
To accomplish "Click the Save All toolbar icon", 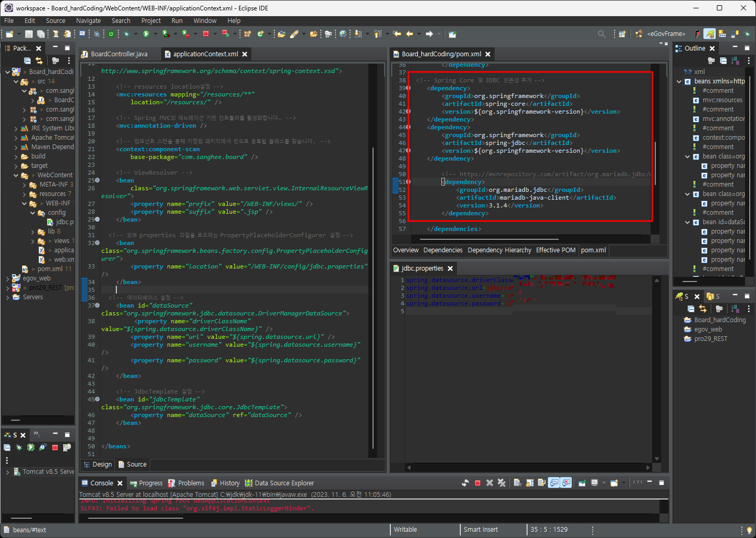I will click(41, 34).
